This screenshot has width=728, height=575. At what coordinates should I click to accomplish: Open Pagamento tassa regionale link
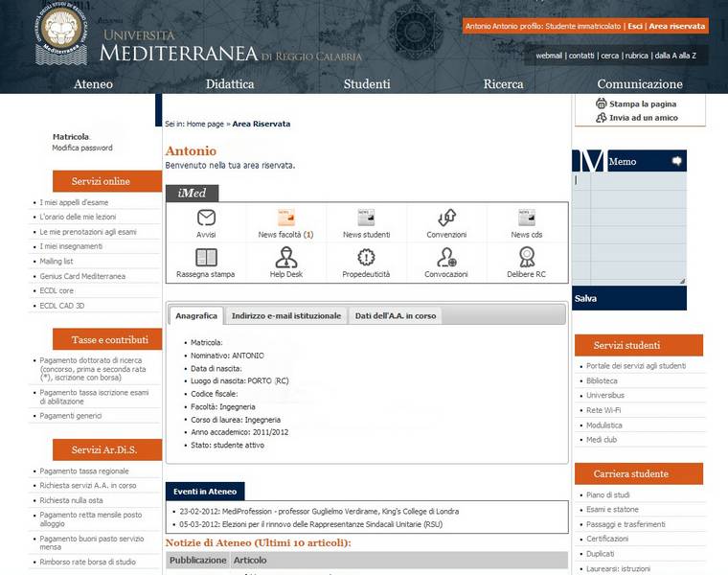pyautogui.click(x=84, y=471)
